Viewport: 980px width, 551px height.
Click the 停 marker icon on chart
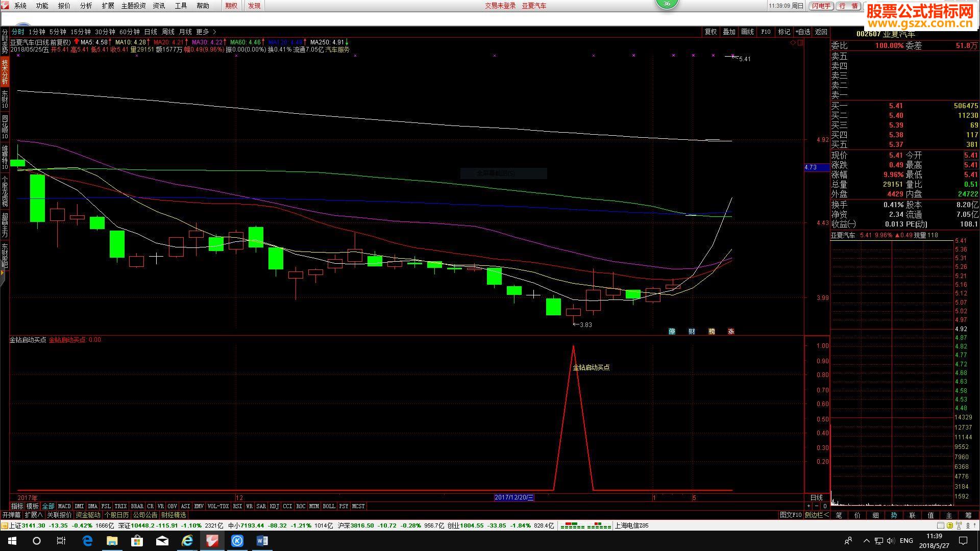point(672,331)
